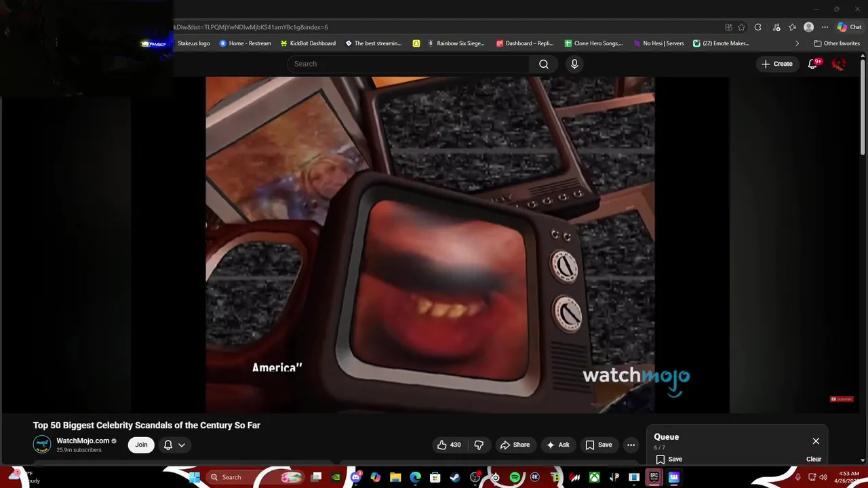Screen dimensions: 868x488
Task: Open the Stake.us logo bookmark
Action: 193,43
